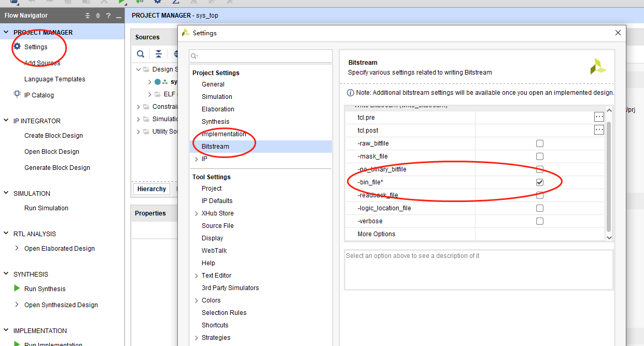644x346 pixels.
Task: Select Shortcuts in Tool Settings
Action: coord(215,325)
